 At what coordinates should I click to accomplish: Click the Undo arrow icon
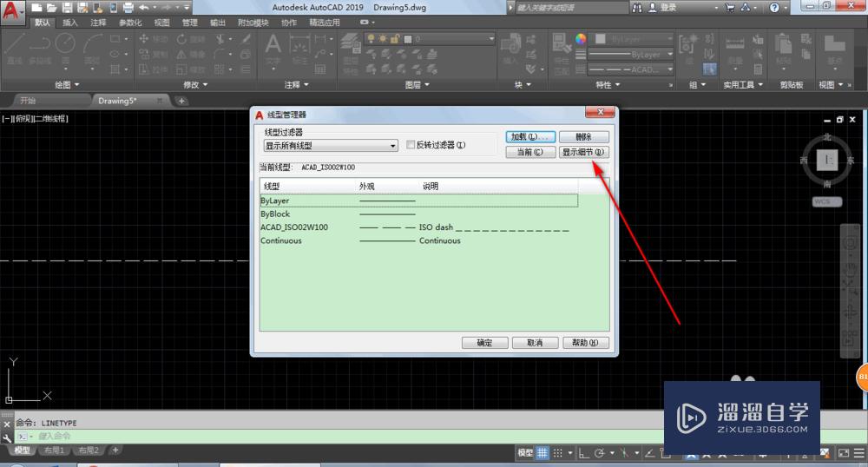coord(144,8)
